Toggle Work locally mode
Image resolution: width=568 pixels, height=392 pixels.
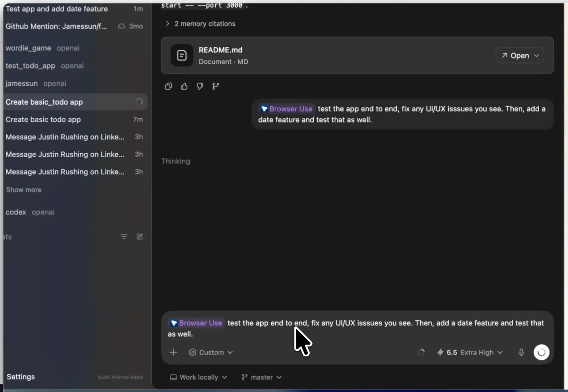pyautogui.click(x=198, y=377)
